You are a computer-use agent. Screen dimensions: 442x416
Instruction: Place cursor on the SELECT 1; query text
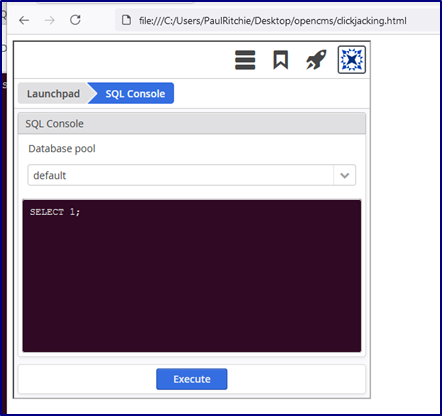(55, 212)
